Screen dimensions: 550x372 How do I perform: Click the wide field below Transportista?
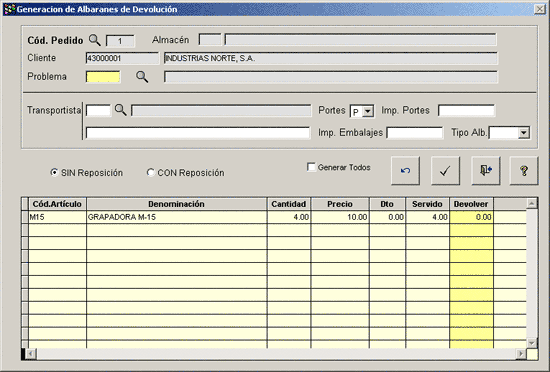(198, 133)
